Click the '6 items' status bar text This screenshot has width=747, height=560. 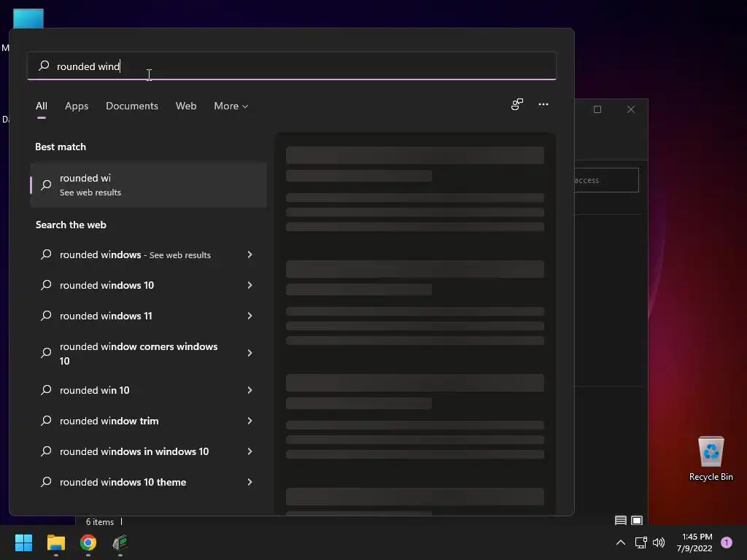[99, 522]
